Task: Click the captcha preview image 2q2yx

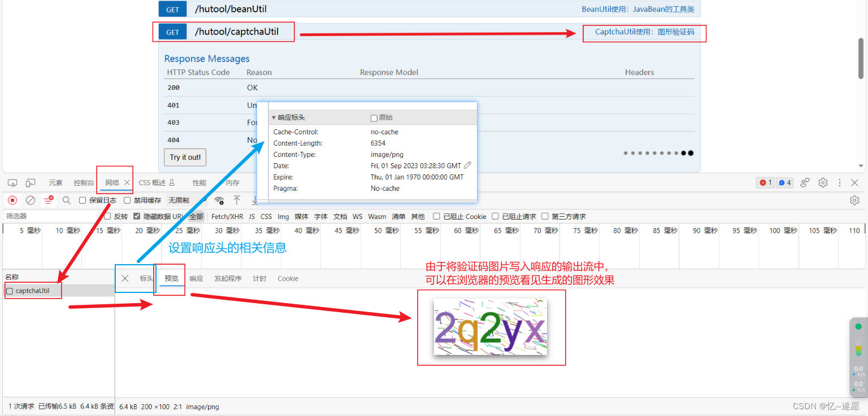Action: [491, 327]
